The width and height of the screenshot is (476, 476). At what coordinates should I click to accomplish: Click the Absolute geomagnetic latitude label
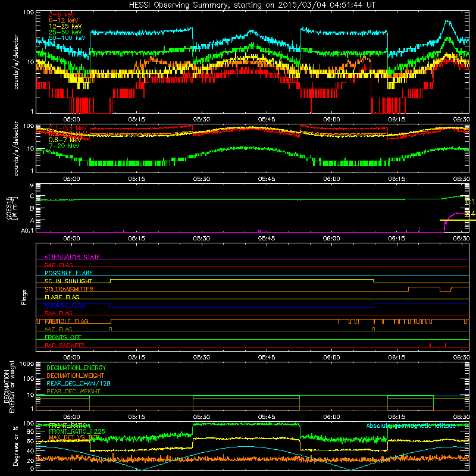coord(411,425)
